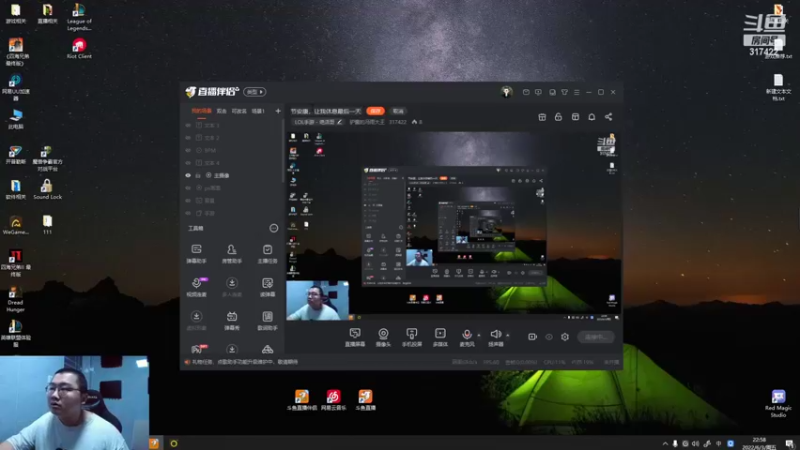The image size is (800, 450).
Task: Open the 房管助手 tool
Action: point(232,253)
